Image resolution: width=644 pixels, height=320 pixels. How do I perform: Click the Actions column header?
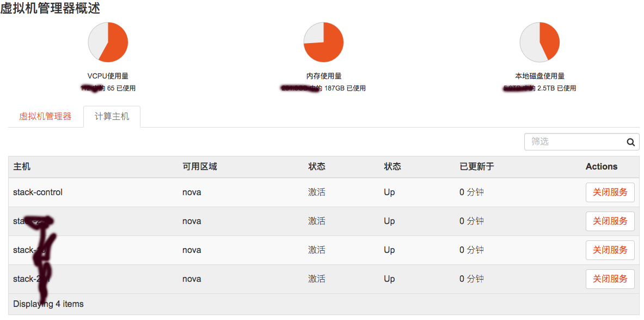tap(601, 167)
